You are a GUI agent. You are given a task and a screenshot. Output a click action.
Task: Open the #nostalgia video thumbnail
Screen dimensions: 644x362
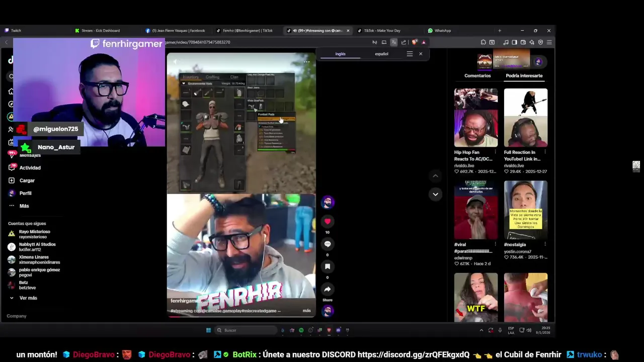pos(526,210)
